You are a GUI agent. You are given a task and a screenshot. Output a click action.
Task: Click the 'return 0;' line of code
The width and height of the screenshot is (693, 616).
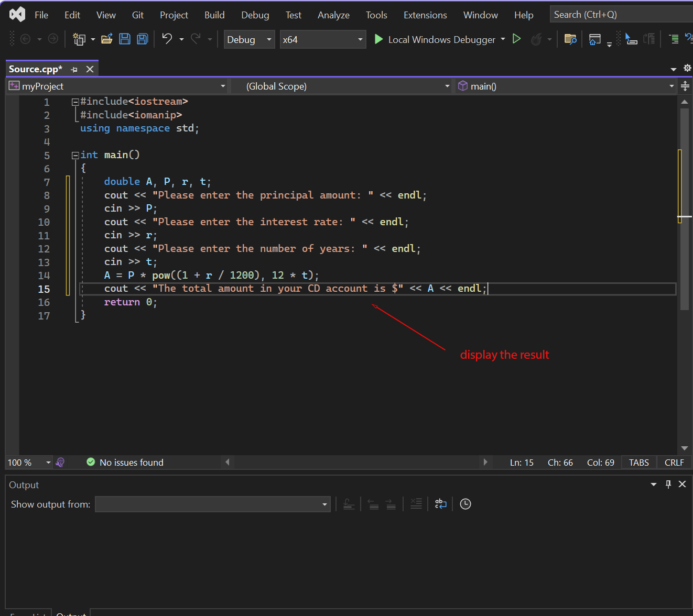point(131,302)
